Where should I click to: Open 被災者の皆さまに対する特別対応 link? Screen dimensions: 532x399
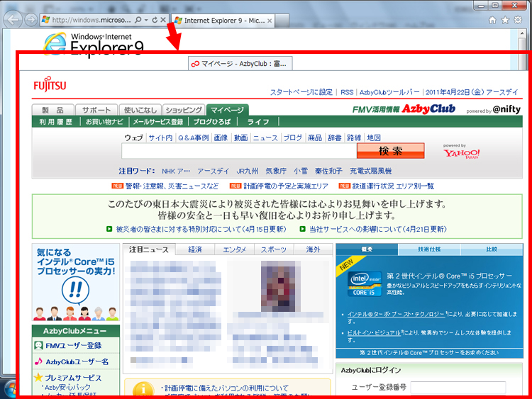coord(201,229)
